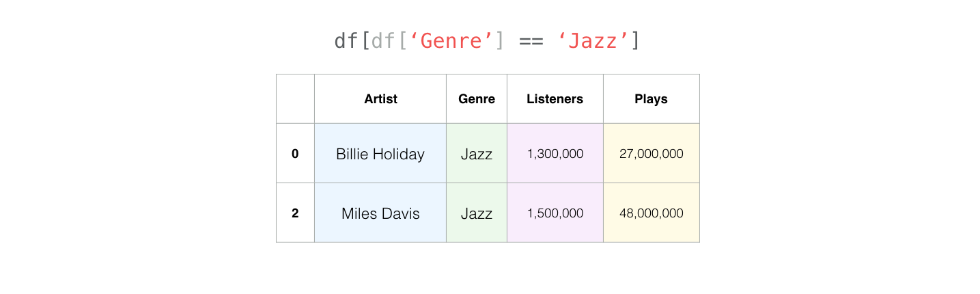
Task: Select row index 2
Action: tap(295, 213)
